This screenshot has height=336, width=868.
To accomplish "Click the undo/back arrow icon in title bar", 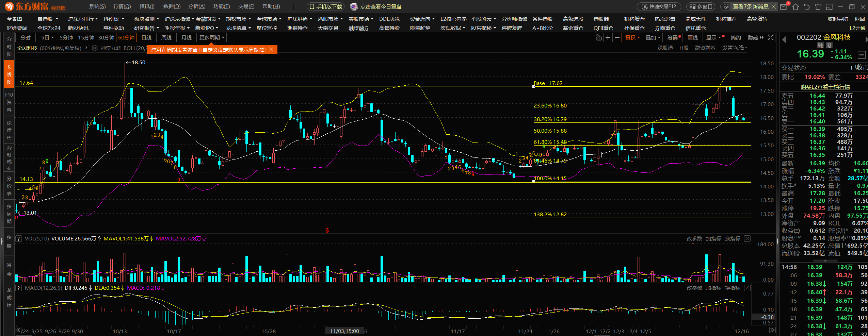I will (x=807, y=6).
